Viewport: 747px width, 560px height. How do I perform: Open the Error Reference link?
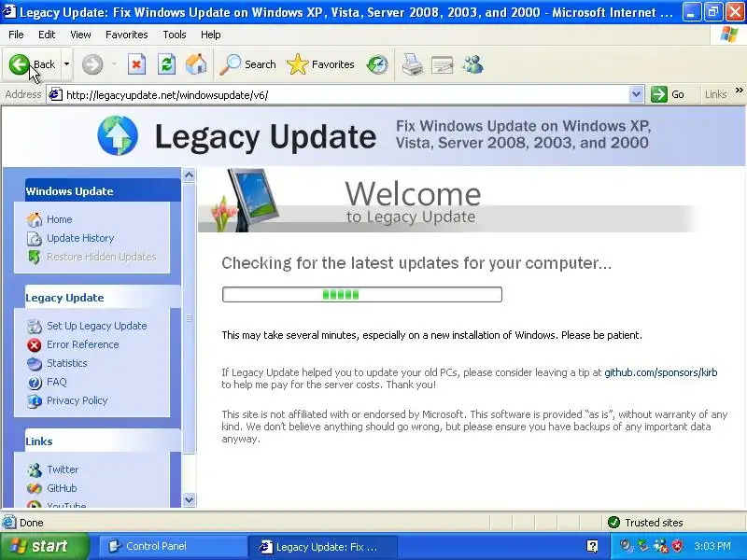[83, 344]
